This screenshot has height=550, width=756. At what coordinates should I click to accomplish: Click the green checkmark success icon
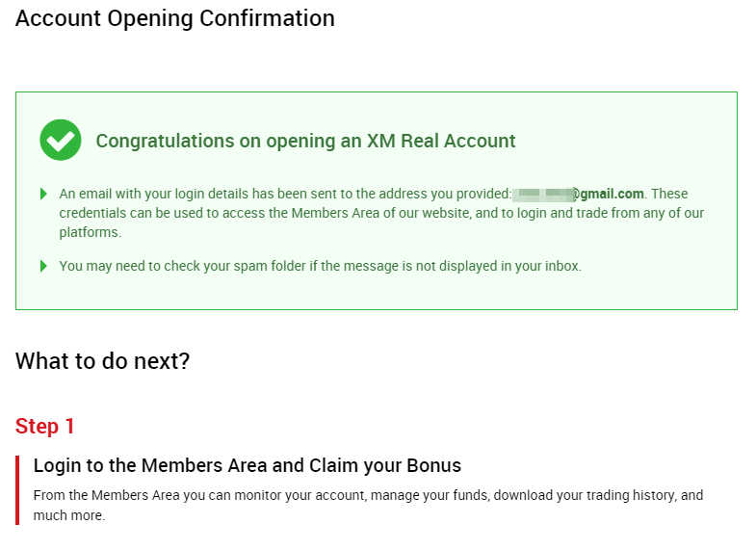coord(61,140)
